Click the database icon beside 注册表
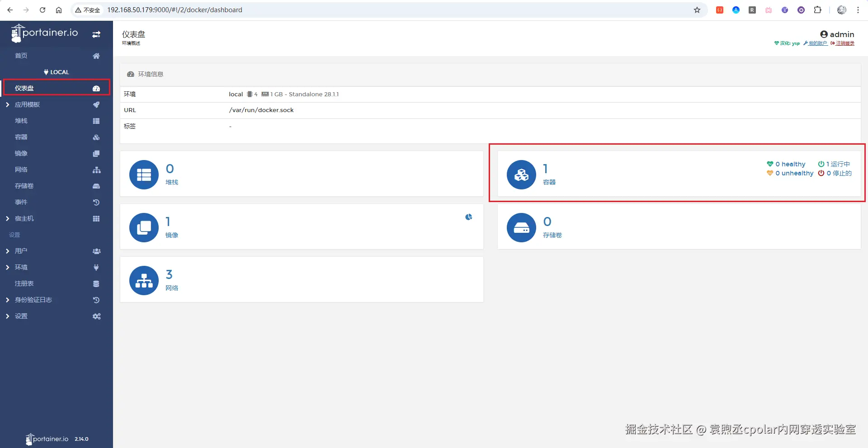This screenshot has width=868, height=448. [96, 284]
